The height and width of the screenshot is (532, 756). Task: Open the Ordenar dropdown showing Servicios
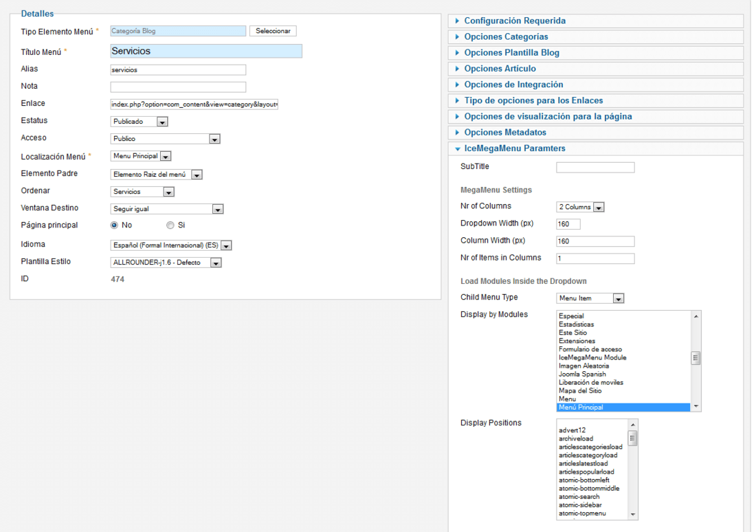(x=142, y=192)
